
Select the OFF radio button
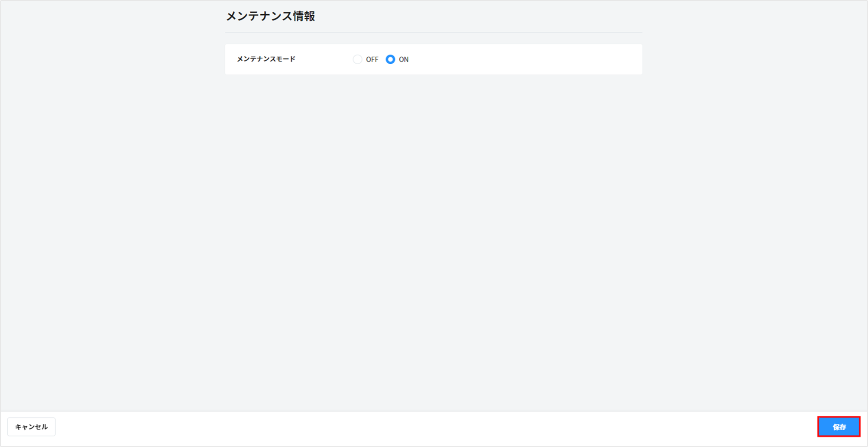[x=357, y=59]
